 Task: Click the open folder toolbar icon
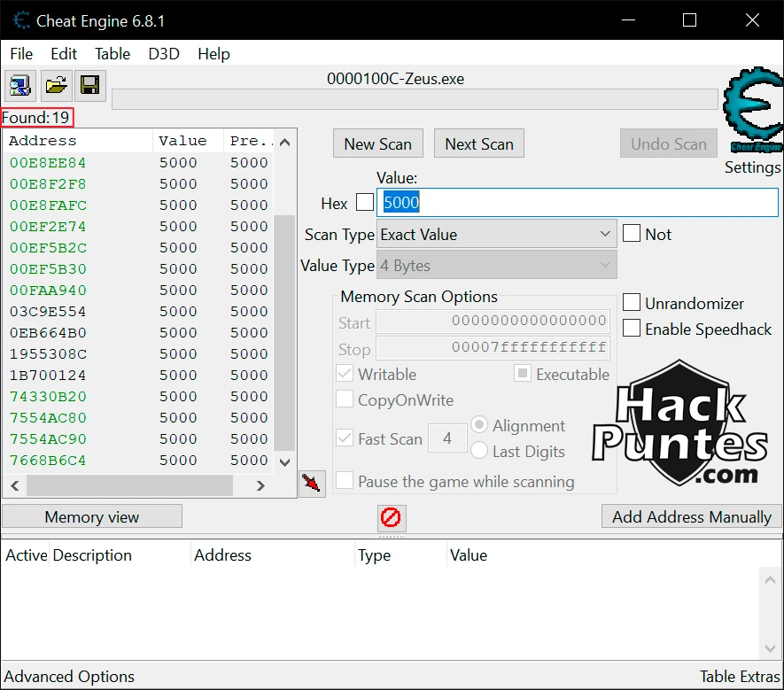56,86
